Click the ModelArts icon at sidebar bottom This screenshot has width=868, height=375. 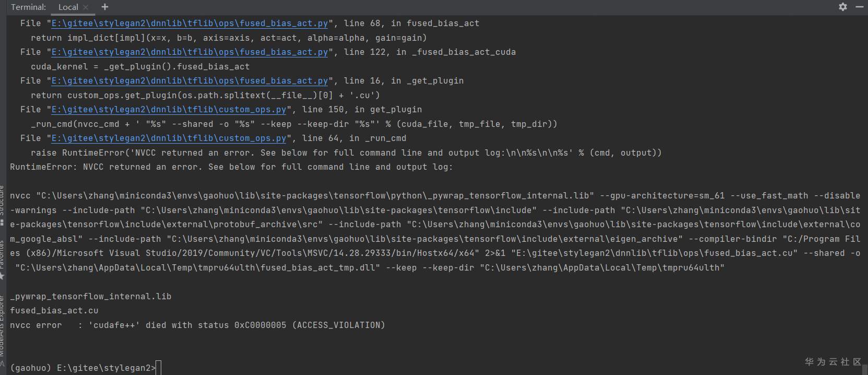point(2,363)
